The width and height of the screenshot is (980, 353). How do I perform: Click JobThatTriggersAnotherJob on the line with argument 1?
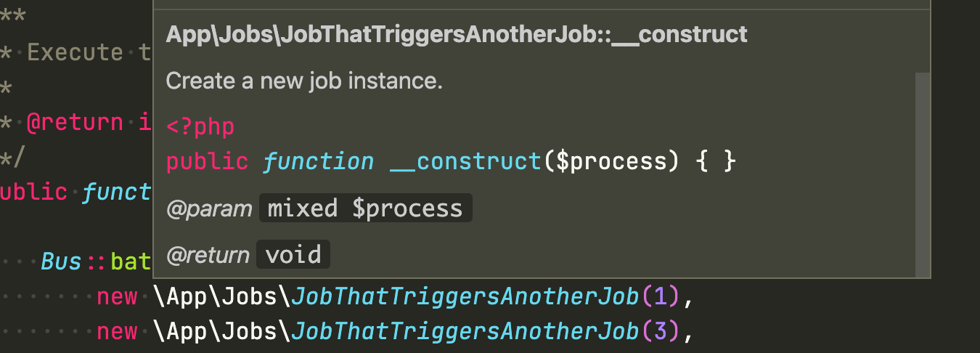pos(466,296)
